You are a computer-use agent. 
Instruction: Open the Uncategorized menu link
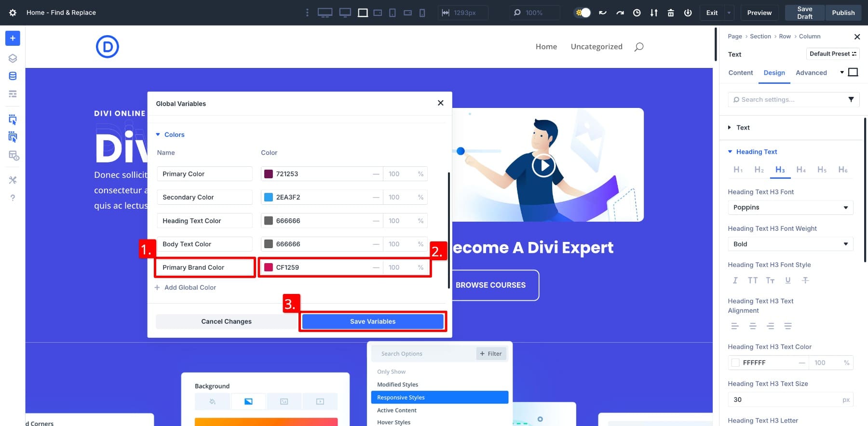coord(597,47)
